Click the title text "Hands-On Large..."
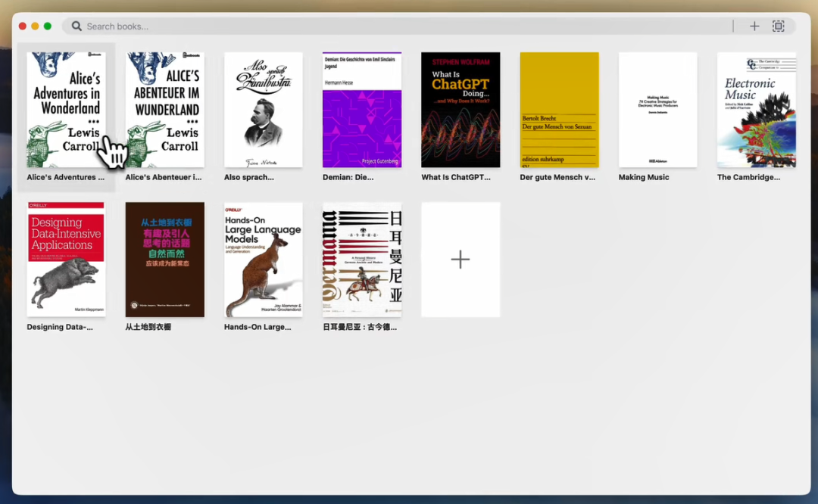The width and height of the screenshot is (818, 504). 258,327
